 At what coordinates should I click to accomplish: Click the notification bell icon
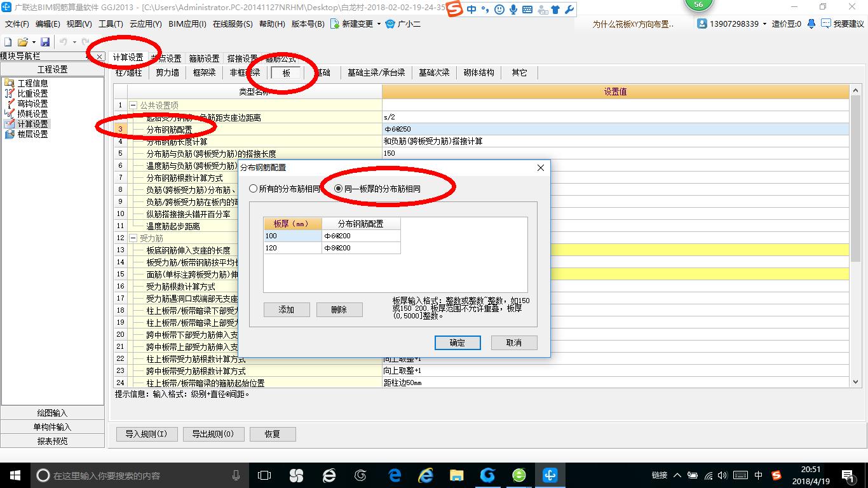pyautogui.click(x=811, y=24)
